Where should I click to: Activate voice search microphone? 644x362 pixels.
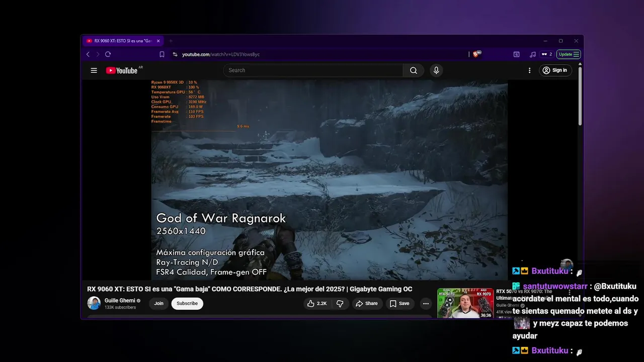[436, 70]
